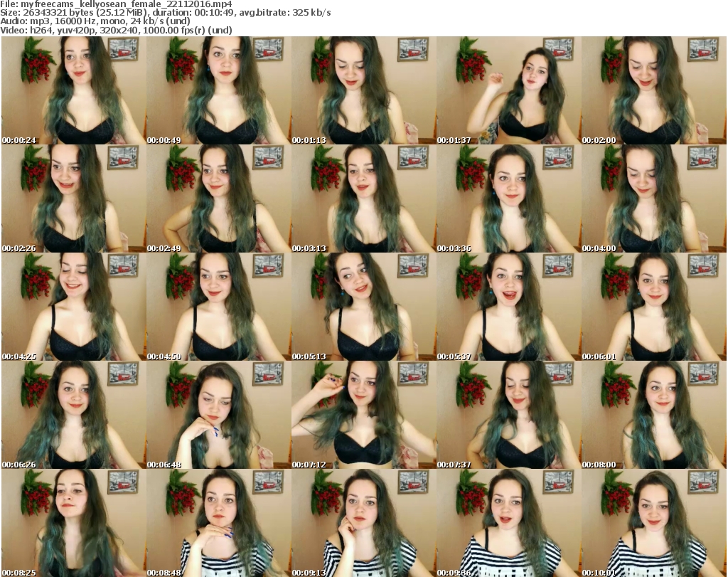Select the thumbnail frame stamped 00:05:37
Viewport: 728px width, 577px height.
[508, 307]
